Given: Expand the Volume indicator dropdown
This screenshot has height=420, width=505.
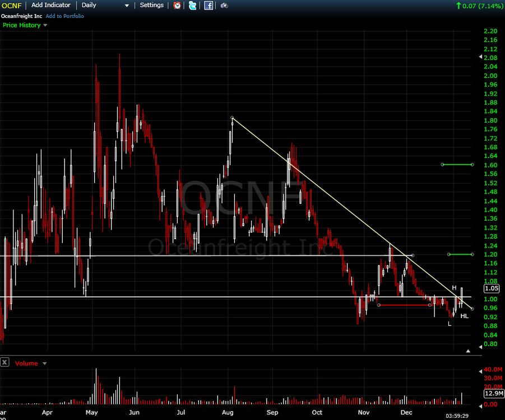Looking at the screenshot, I should pos(44,363).
